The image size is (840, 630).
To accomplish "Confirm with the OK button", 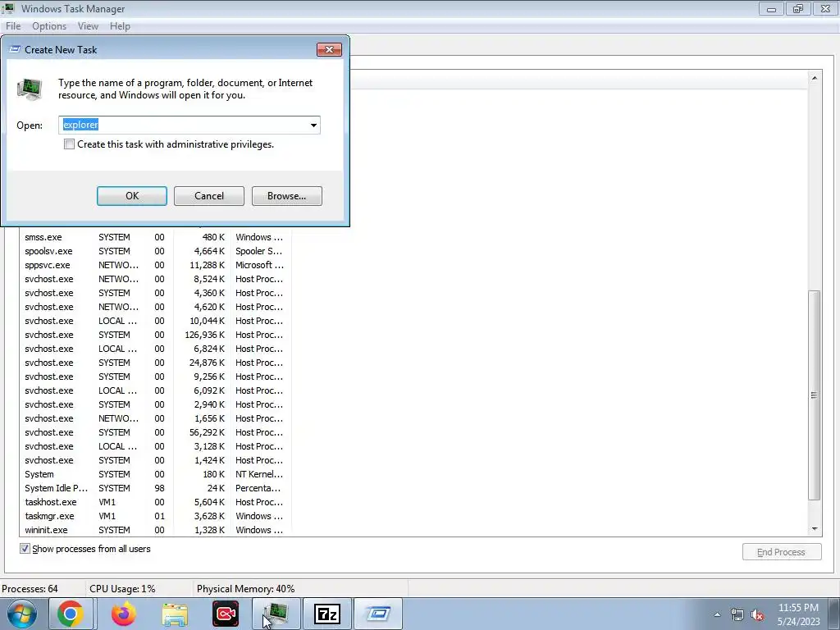I will (132, 196).
